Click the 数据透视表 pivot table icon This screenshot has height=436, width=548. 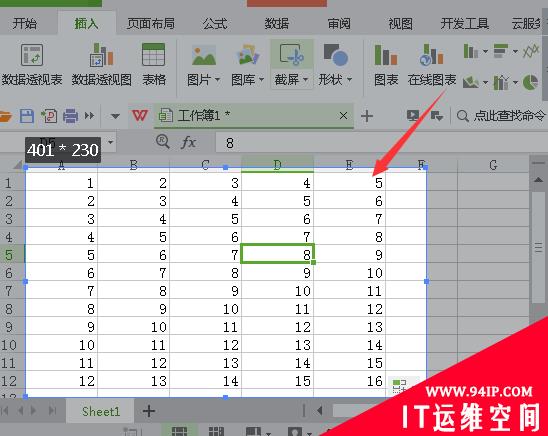click(x=32, y=55)
